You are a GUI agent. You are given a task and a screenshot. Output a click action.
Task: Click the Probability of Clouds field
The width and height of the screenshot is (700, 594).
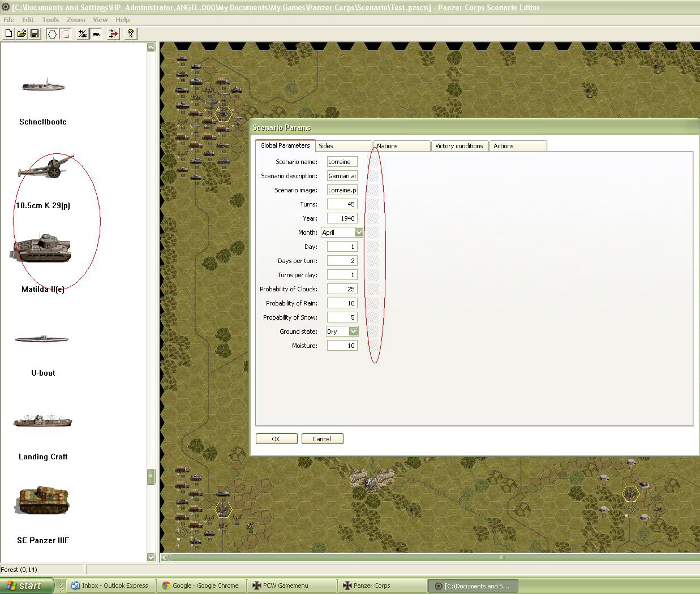(342, 289)
